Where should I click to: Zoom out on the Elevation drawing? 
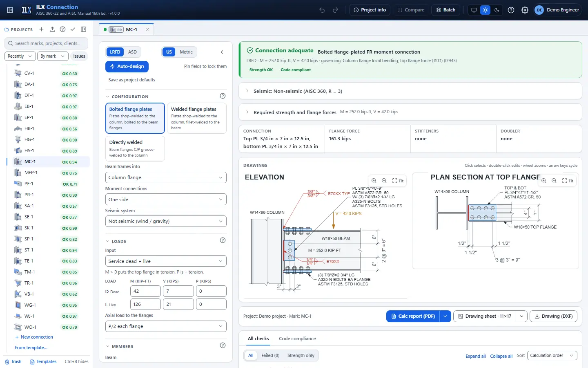[384, 181]
